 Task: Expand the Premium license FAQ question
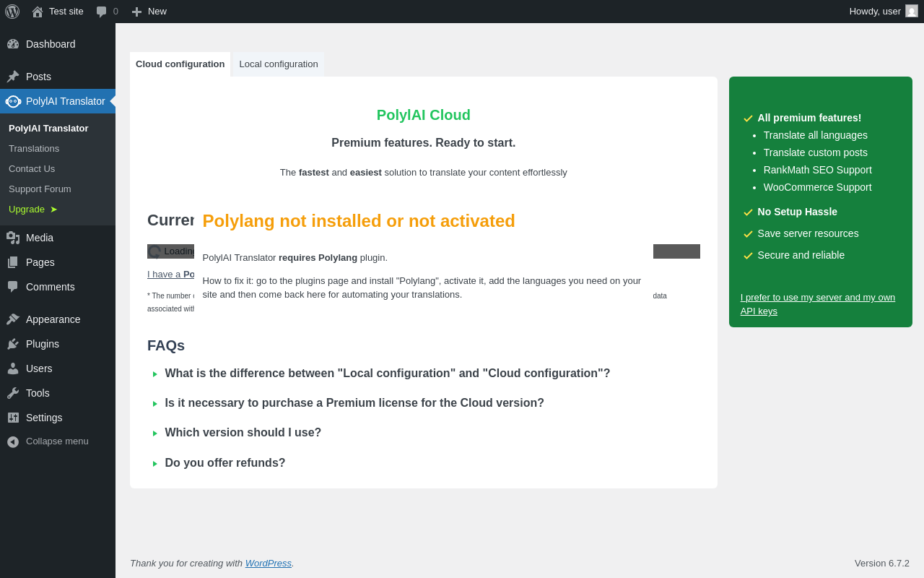(x=354, y=403)
